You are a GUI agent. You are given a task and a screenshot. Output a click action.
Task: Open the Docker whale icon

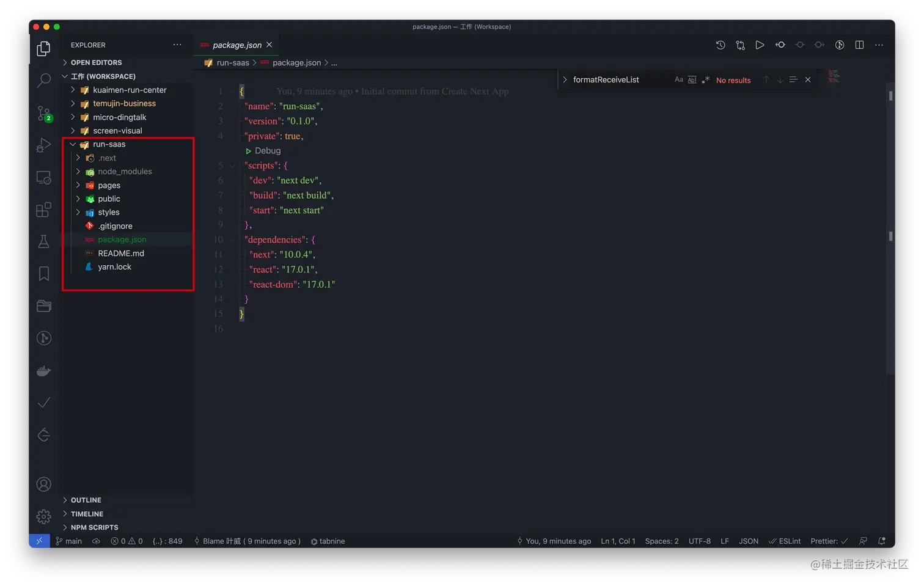[x=43, y=370]
